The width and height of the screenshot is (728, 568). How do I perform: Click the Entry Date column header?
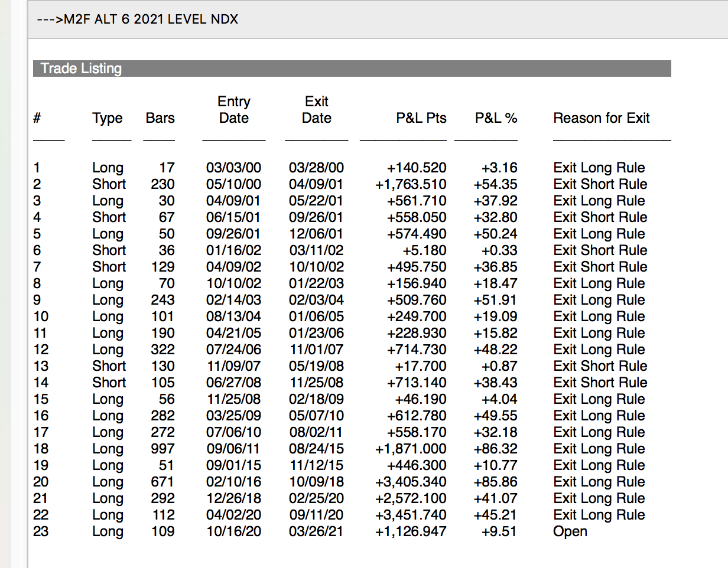coord(234,110)
